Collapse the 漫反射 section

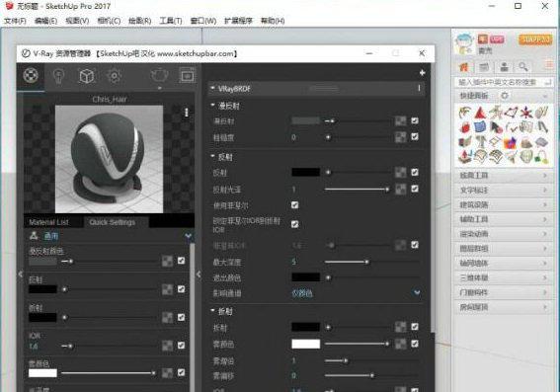[213, 106]
